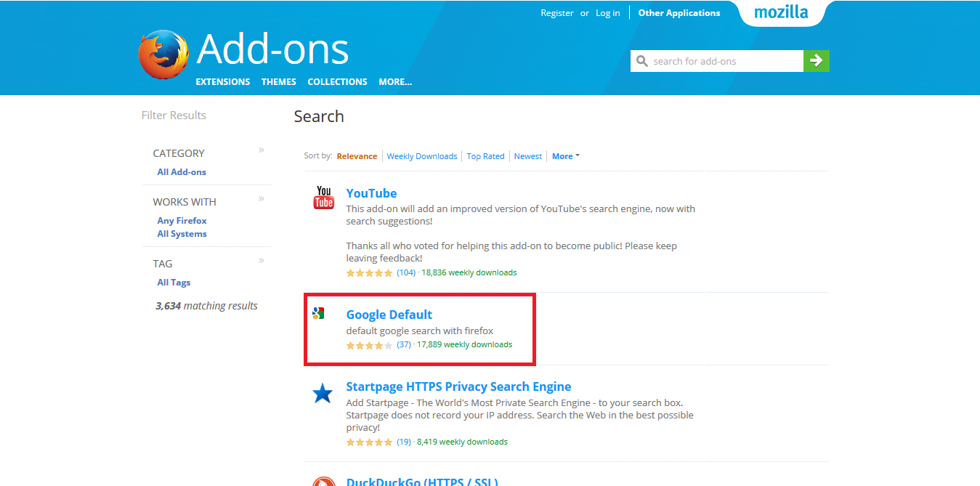This screenshot has height=486, width=980.
Task: Select the All Add-ons filter
Action: pos(182,172)
